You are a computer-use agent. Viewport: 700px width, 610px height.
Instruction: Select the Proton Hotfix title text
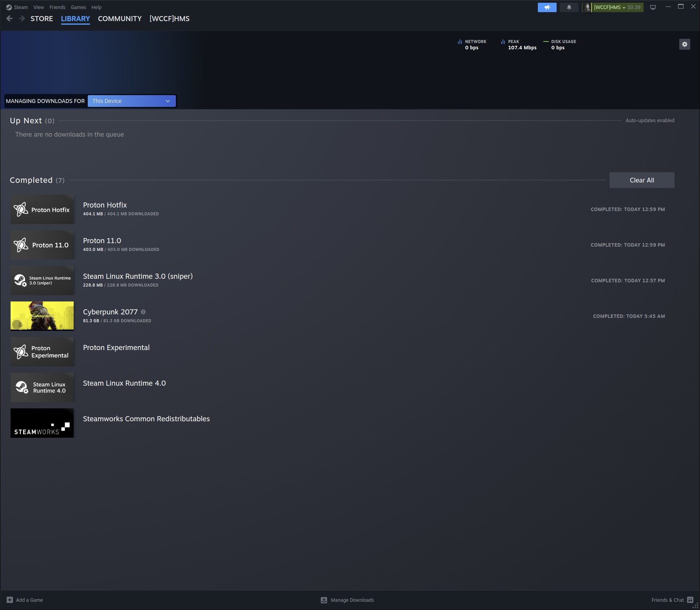point(105,205)
